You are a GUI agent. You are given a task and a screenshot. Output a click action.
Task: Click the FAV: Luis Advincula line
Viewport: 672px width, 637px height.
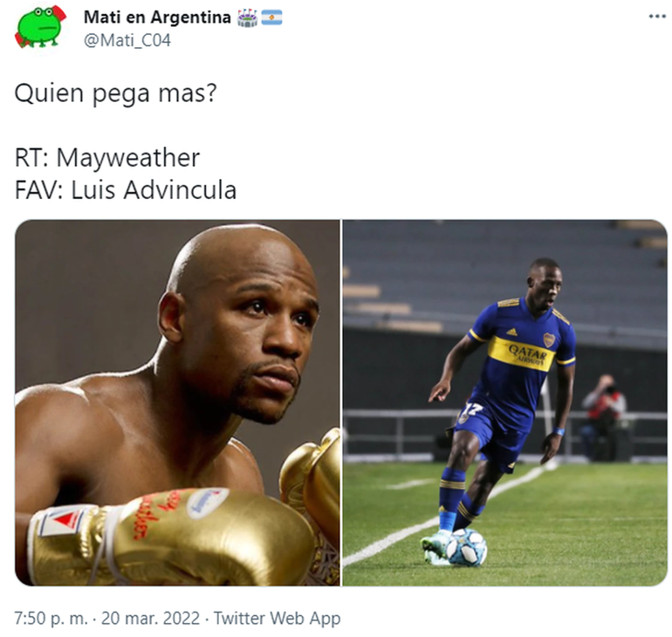coord(126,189)
